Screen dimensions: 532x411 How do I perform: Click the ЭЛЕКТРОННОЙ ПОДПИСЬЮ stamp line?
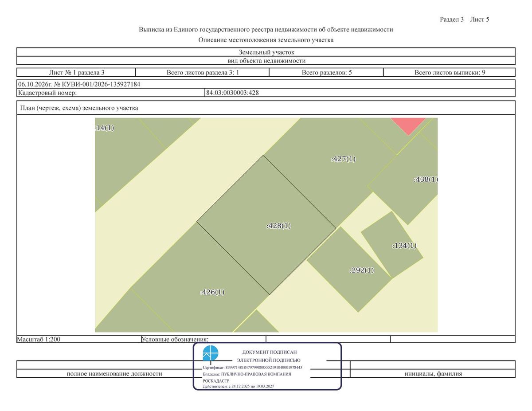(x=269, y=360)
